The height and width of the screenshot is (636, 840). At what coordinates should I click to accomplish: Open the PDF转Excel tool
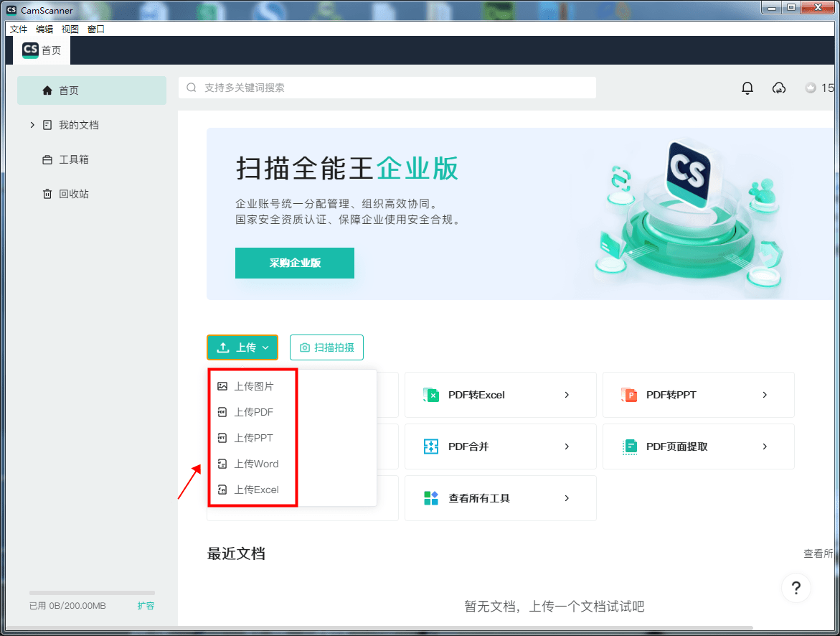click(500, 394)
